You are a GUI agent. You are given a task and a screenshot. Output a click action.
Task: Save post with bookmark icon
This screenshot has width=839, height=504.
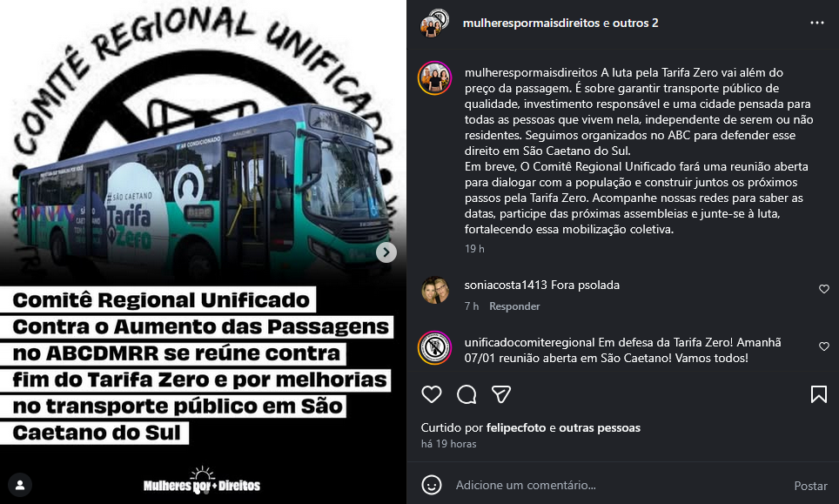pos(819,394)
